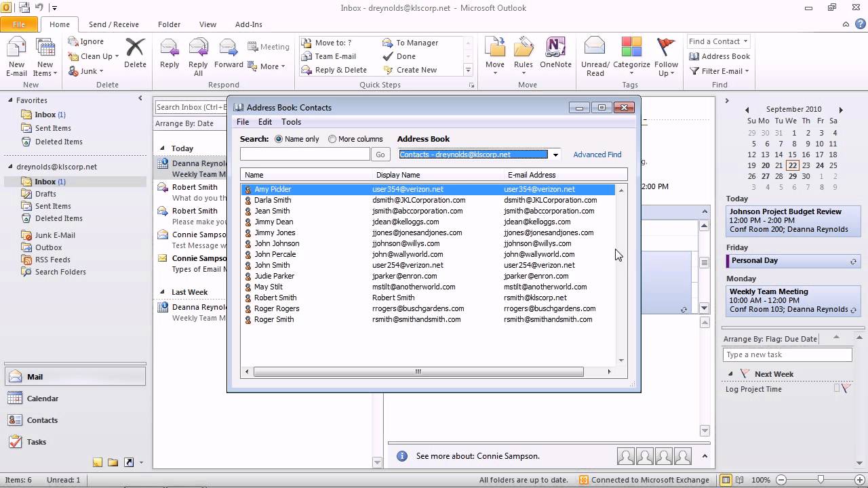Open the Address Book contacts dropdown
Image resolution: width=868 pixels, height=488 pixels.
coord(555,155)
